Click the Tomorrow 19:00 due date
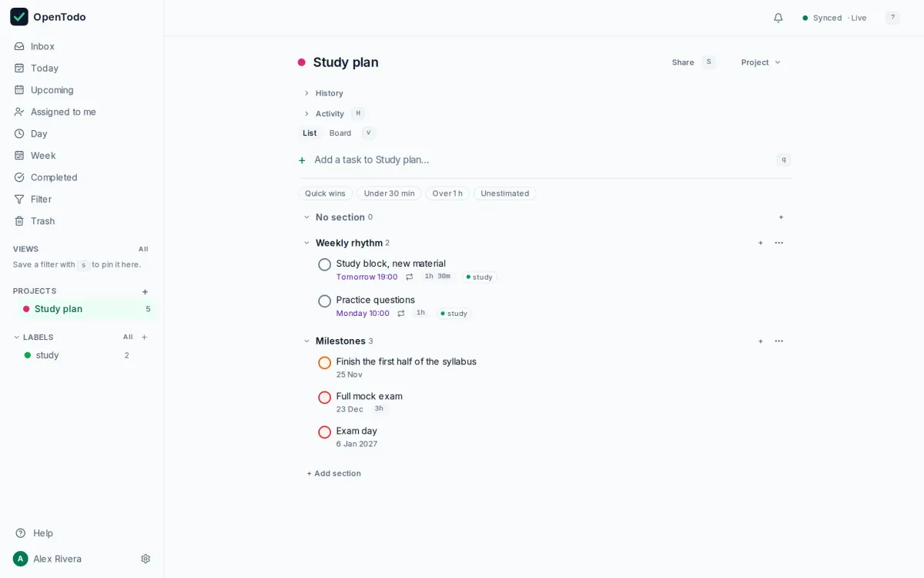 [367, 277]
